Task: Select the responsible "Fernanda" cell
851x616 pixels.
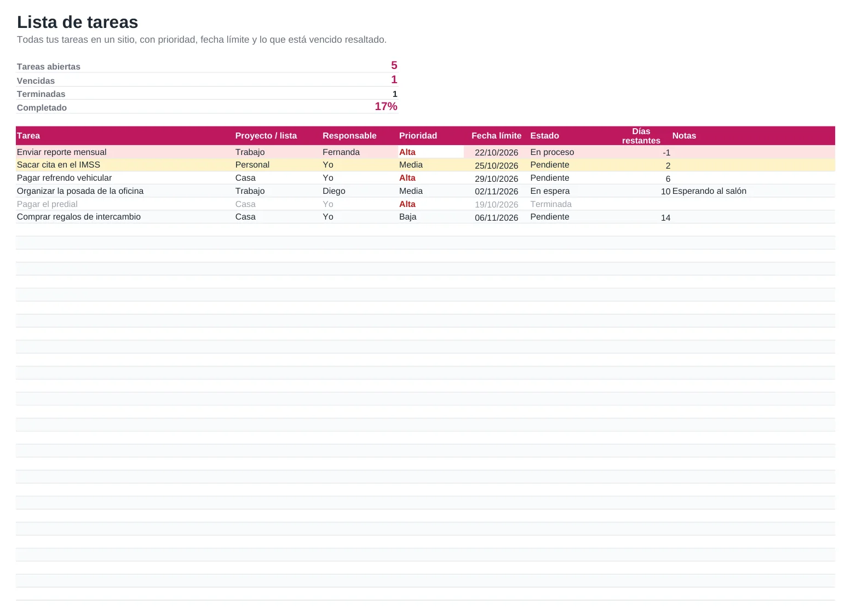Action: 341,152
